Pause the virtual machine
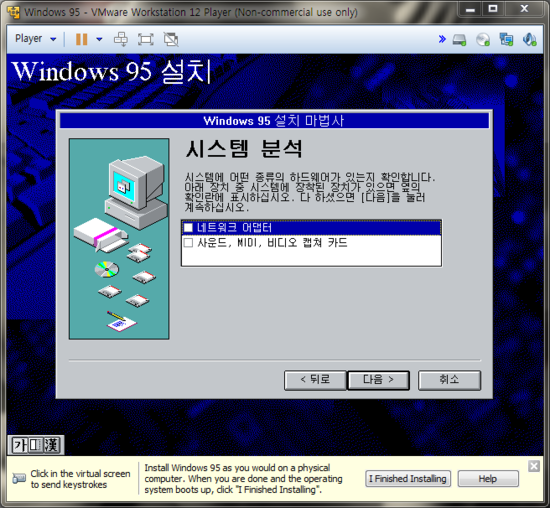The width and height of the screenshot is (550, 508). 81,39
